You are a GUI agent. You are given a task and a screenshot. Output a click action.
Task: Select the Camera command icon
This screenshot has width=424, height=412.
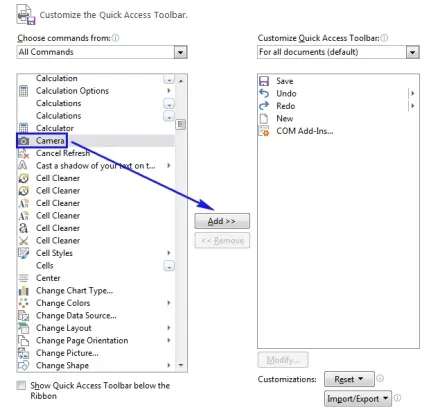[24, 141]
